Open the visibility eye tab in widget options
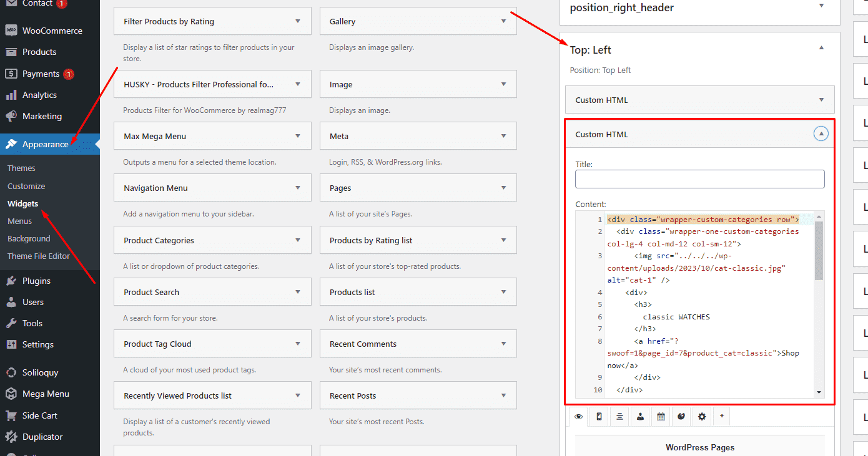The width and height of the screenshot is (868, 456). [579, 417]
